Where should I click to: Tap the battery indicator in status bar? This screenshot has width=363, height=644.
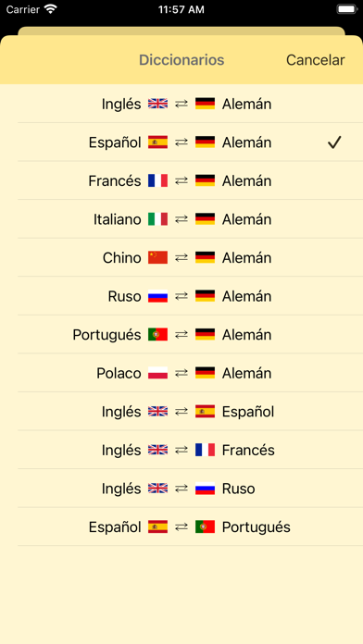(346, 9)
